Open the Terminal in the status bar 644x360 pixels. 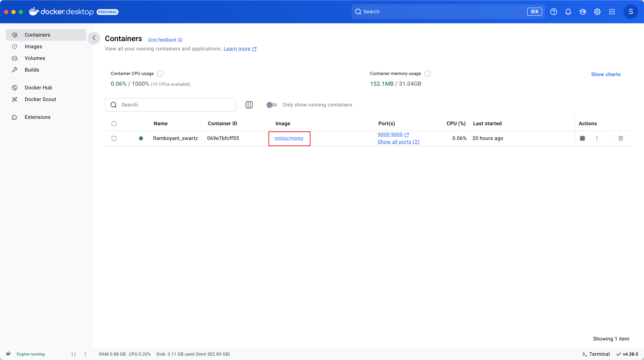point(596,354)
